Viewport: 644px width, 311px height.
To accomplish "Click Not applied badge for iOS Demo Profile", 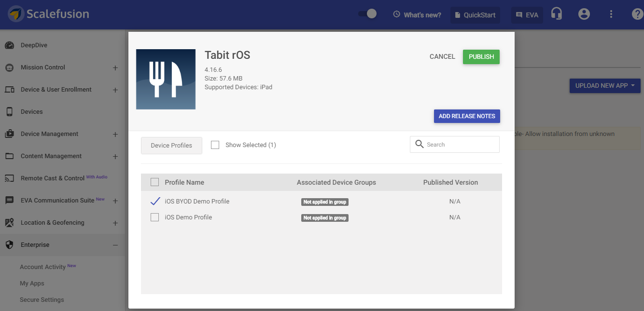I will pyautogui.click(x=325, y=218).
